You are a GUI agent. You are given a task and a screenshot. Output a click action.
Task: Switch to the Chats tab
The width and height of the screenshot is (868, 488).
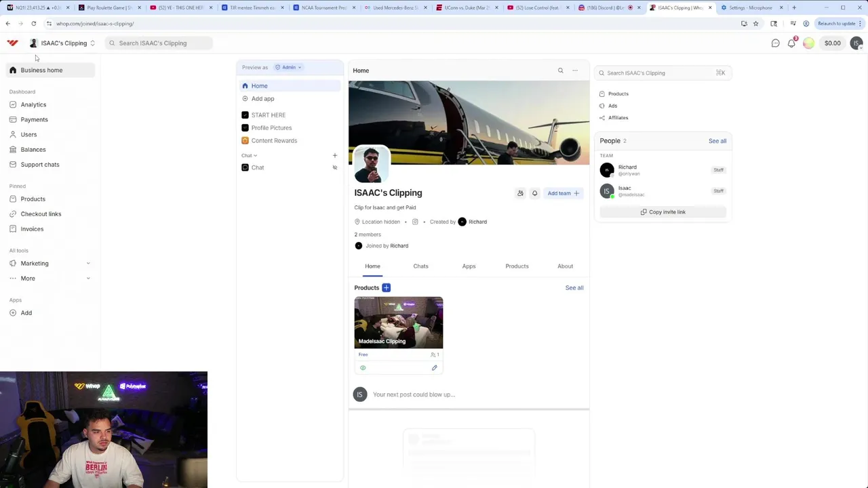(x=420, y=266)
